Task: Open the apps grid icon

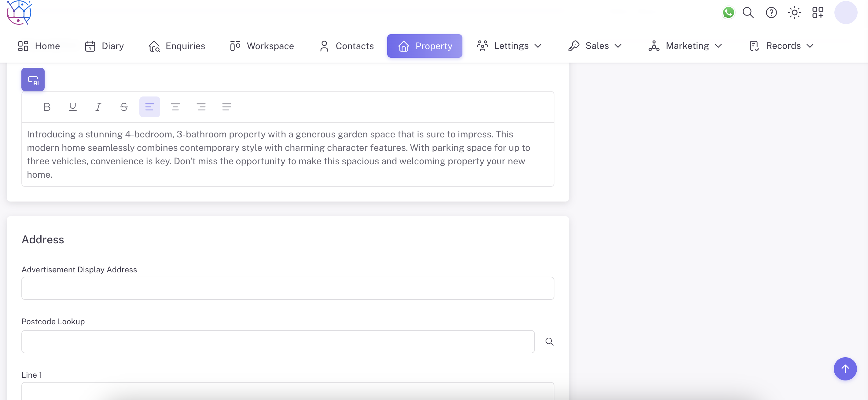Action: tap(818, 13)
